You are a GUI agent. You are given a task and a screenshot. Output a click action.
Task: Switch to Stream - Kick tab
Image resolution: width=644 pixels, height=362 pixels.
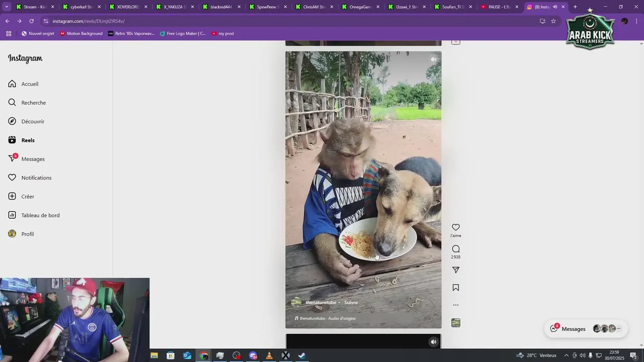click(34, 7)
